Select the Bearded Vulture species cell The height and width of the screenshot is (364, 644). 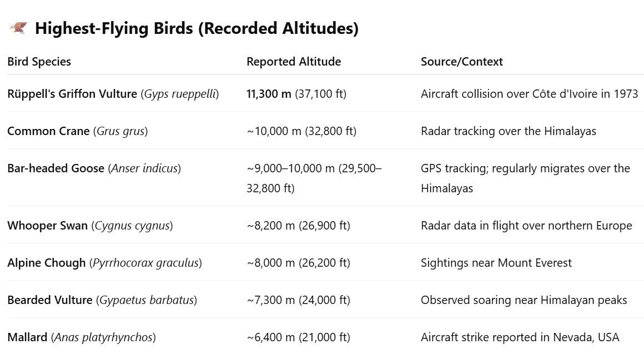click(x=102, y=300)
